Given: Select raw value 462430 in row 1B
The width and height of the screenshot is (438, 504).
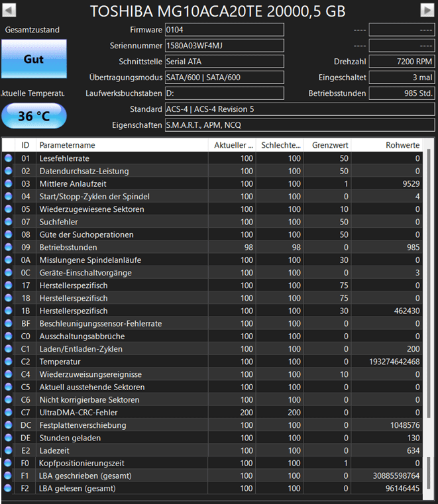Looking at the screenshot, I should (x=407, y=311).
